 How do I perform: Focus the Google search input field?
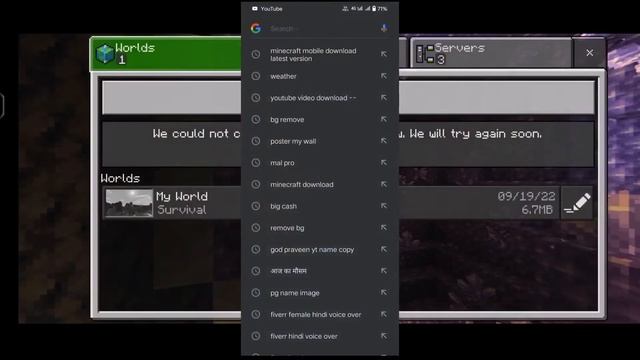tap(320, 29)
